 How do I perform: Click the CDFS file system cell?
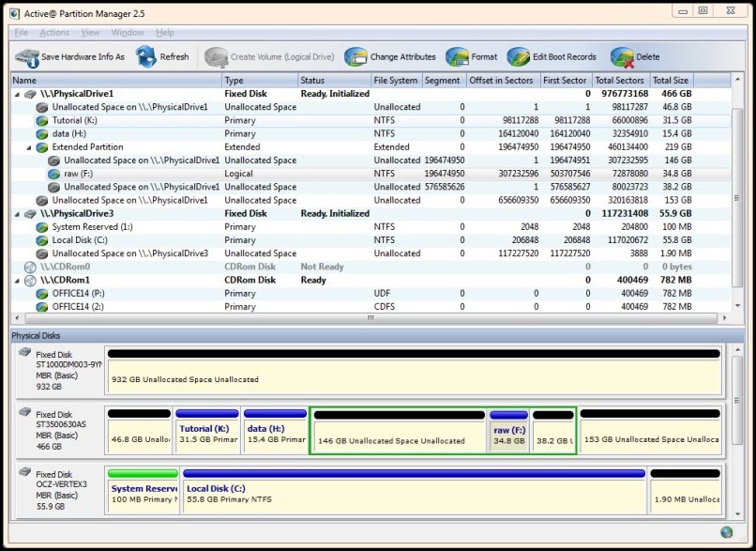point(385,307)
